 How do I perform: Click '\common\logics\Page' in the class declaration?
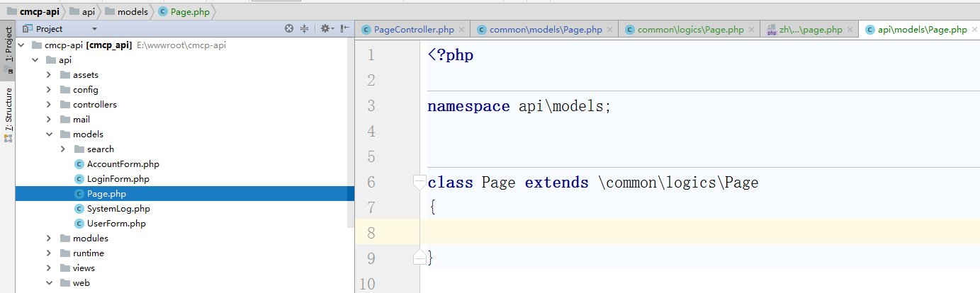tap(678, 183)
